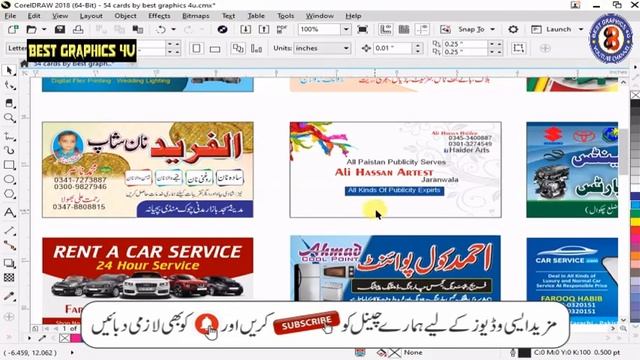Open the Tools menu
Image resolution: width=640 pixels, height=360 pixels.
point(285,16)
